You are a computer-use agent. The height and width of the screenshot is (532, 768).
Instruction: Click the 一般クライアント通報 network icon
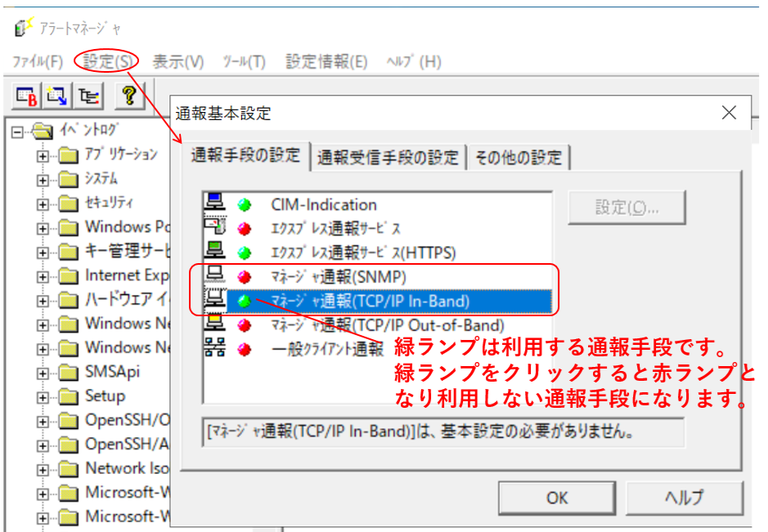click(x=214, y=349)
